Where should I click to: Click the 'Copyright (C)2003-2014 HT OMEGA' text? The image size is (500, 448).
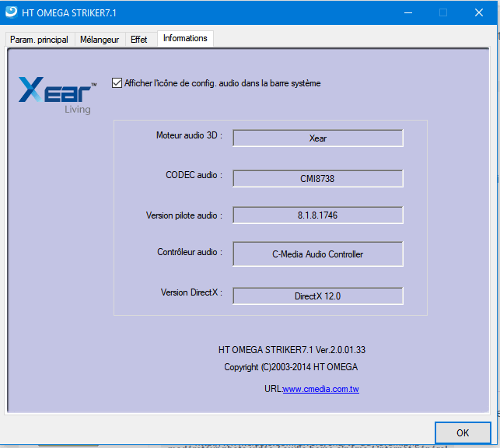point(291,367)
